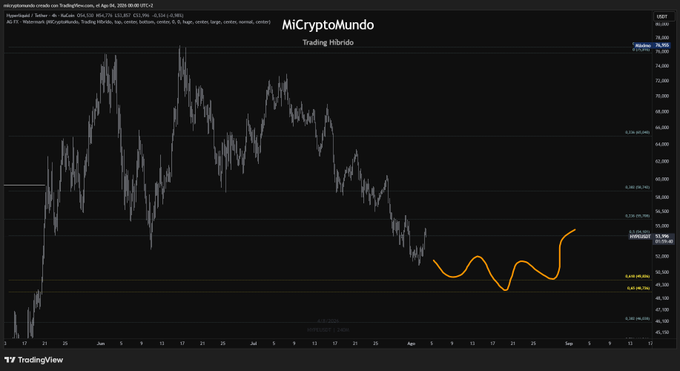
Task: Click the Jul label on time axis
Action: 253,343
